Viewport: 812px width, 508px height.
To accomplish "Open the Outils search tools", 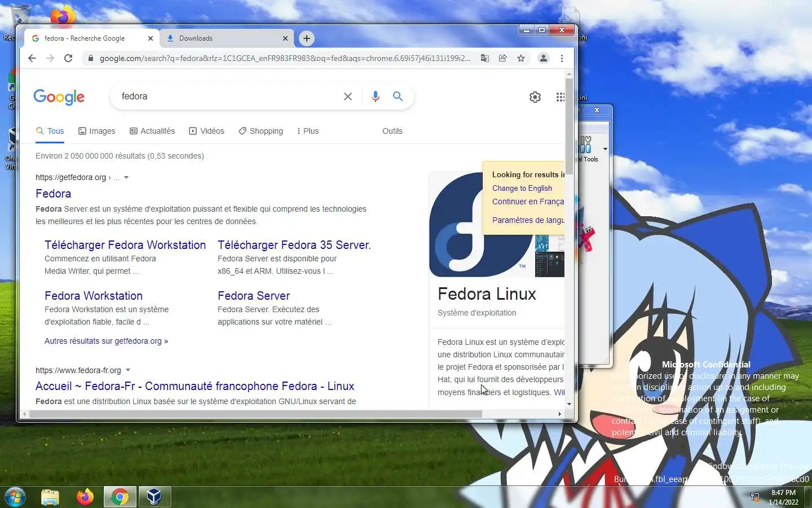I will [x=392, y=131].
